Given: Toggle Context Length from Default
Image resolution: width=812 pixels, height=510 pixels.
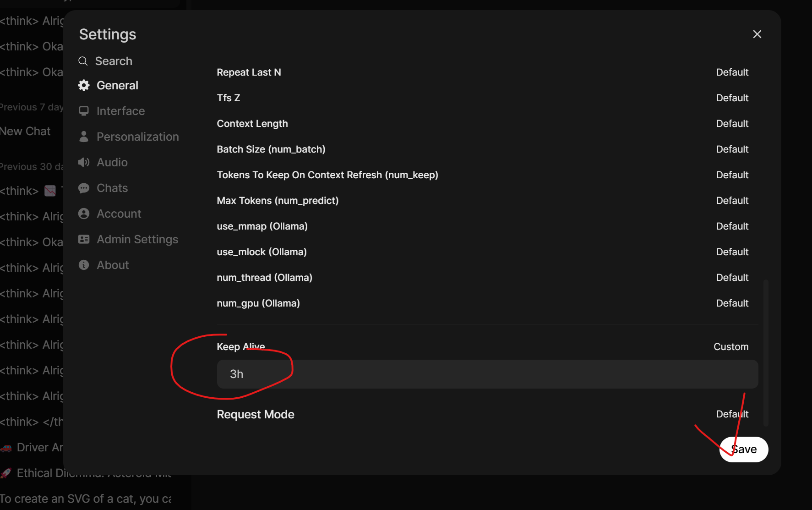Looking at the screenshot, I should 732,124.
